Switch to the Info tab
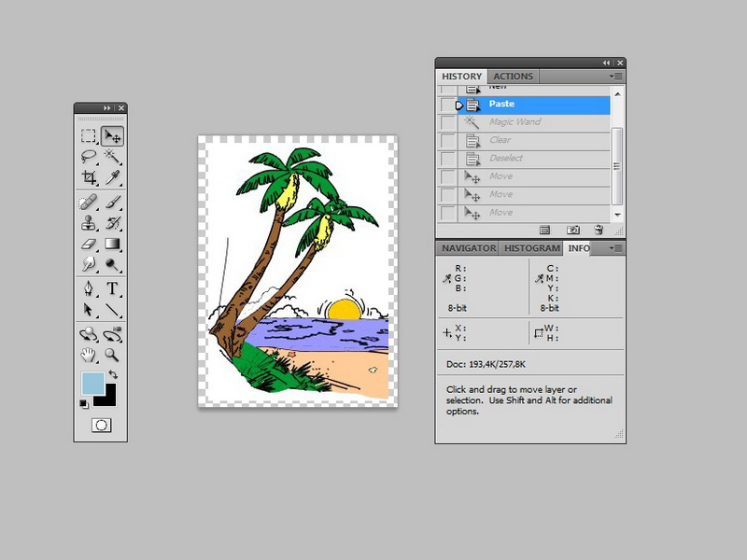Screen dimensions: 747x560 579,248
